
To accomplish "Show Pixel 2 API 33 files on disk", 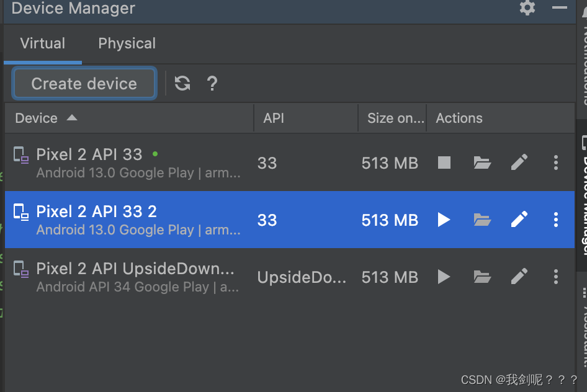I will tap(482, 163).
